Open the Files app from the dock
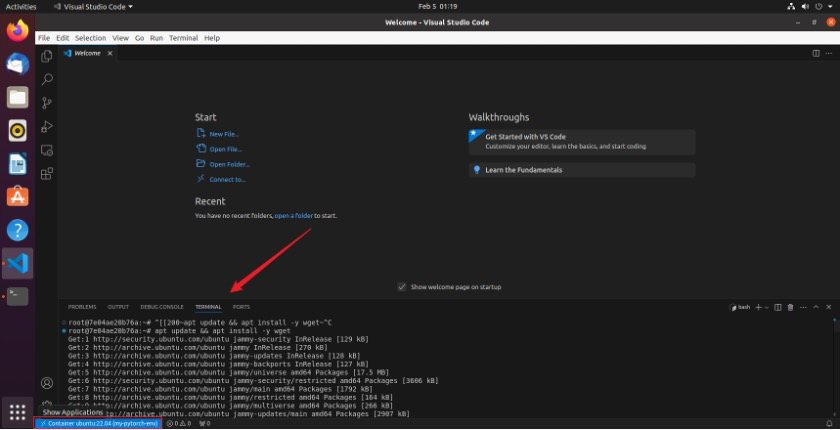 click(18, 97)
